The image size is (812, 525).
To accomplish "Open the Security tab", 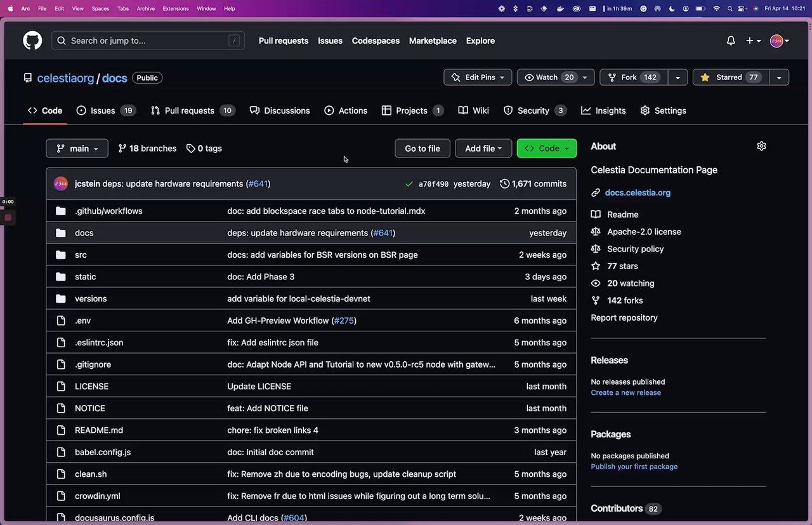I will [x=535, y=110].
